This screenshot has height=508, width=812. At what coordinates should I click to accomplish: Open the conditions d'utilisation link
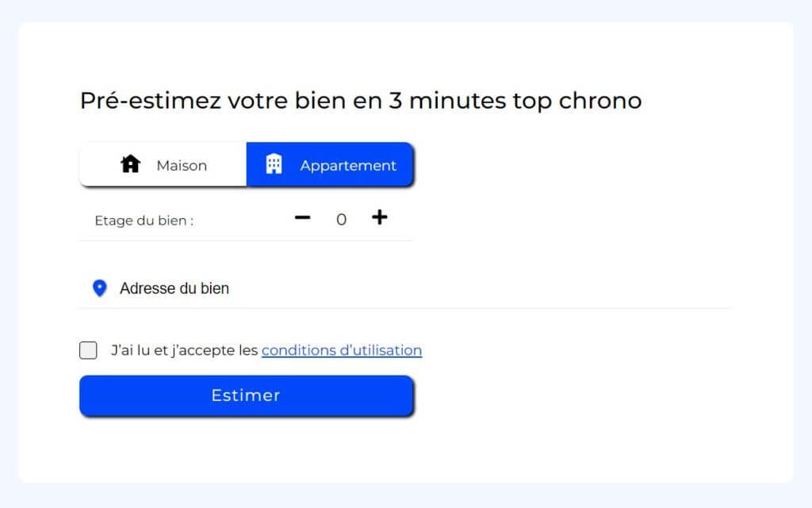(x=341, y=350)
